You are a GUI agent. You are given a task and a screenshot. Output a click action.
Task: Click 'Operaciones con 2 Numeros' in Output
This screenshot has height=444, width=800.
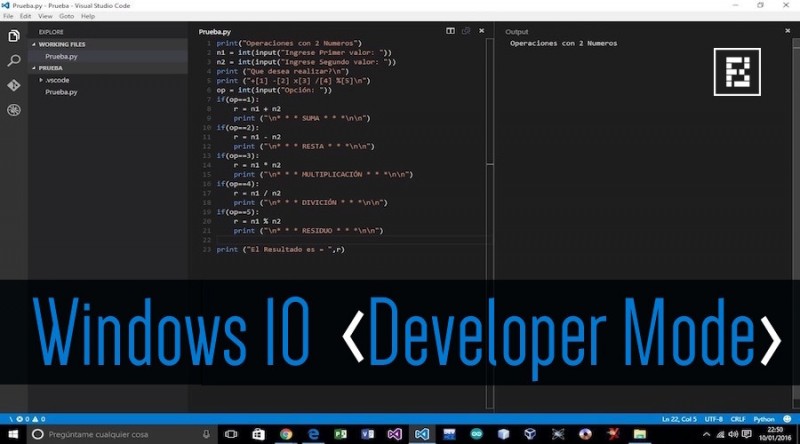coord(563,43)
